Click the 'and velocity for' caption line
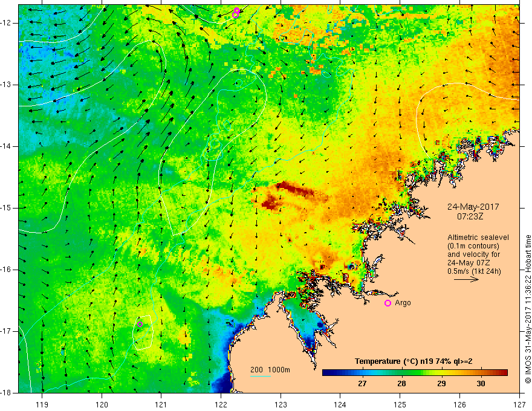Image resolution: width=532 pixels, height=411 pixels. click(x=473, y=254)
